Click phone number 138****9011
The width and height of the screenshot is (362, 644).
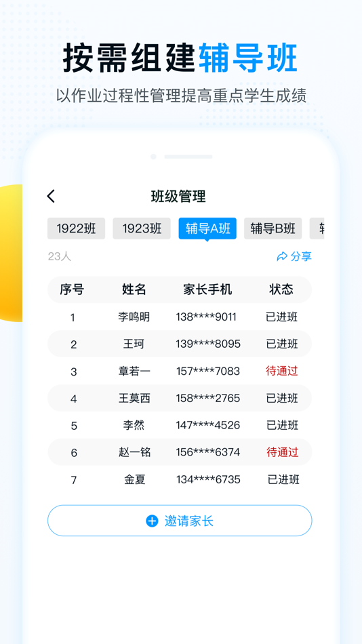(x=206, y=317)
